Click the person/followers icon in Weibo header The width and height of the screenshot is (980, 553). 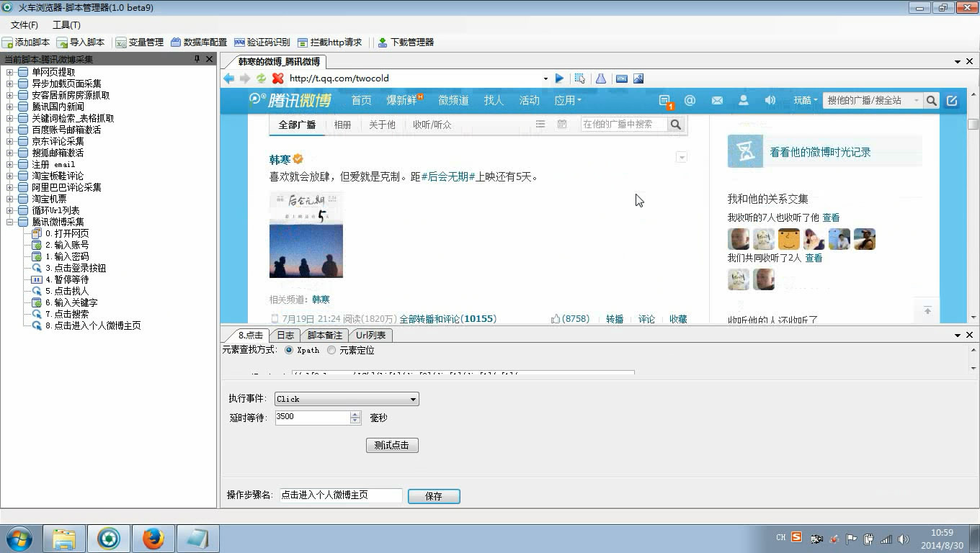744,101
